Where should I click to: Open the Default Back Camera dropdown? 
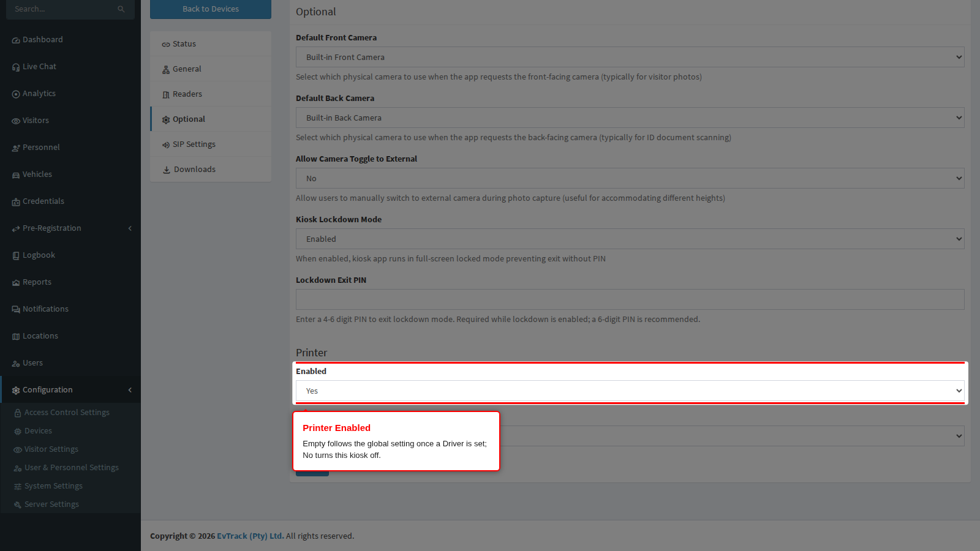(630, 118)
